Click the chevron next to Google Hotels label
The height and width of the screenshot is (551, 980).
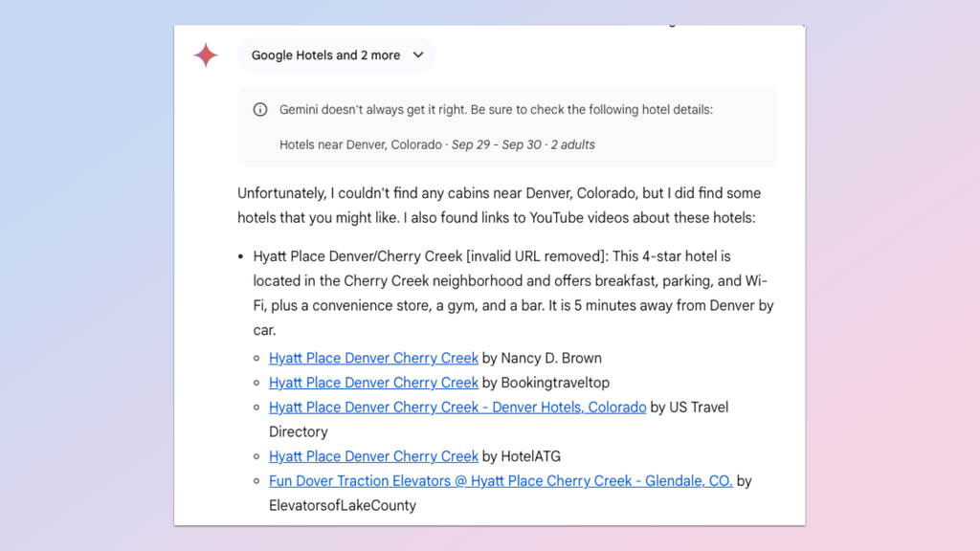click(417, 55)
